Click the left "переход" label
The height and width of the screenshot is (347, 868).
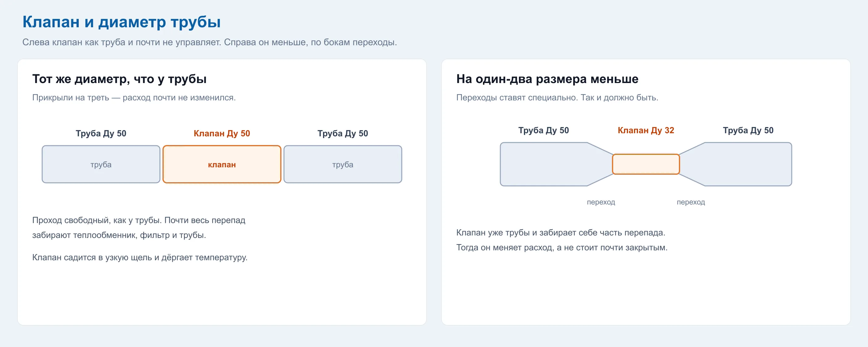pos(601,202)
